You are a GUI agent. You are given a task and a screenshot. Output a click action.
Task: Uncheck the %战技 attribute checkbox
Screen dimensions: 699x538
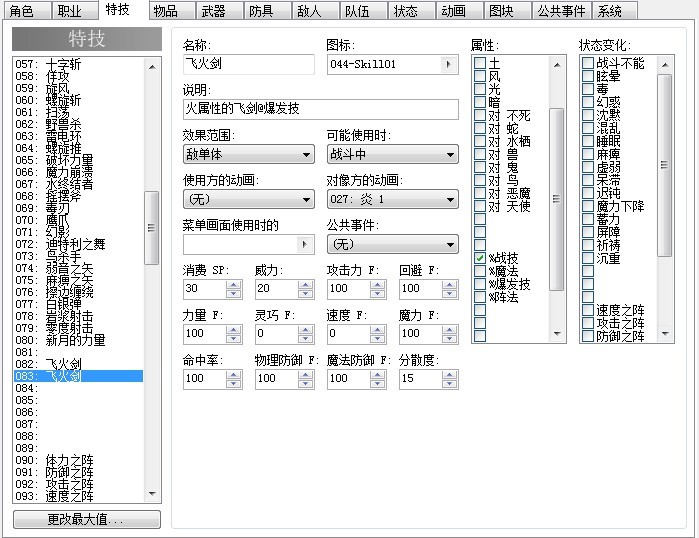[x=480, y=258]
